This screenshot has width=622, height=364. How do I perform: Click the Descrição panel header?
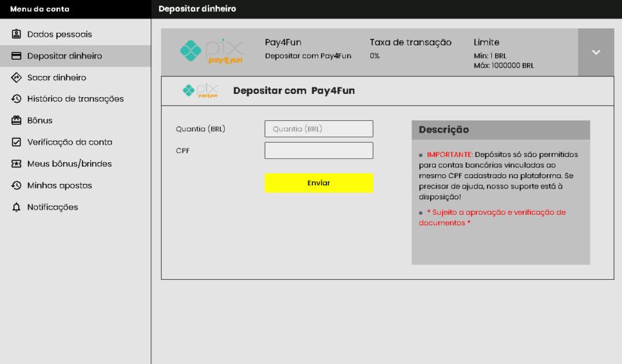pyautogui.click(x=500, y=129)
